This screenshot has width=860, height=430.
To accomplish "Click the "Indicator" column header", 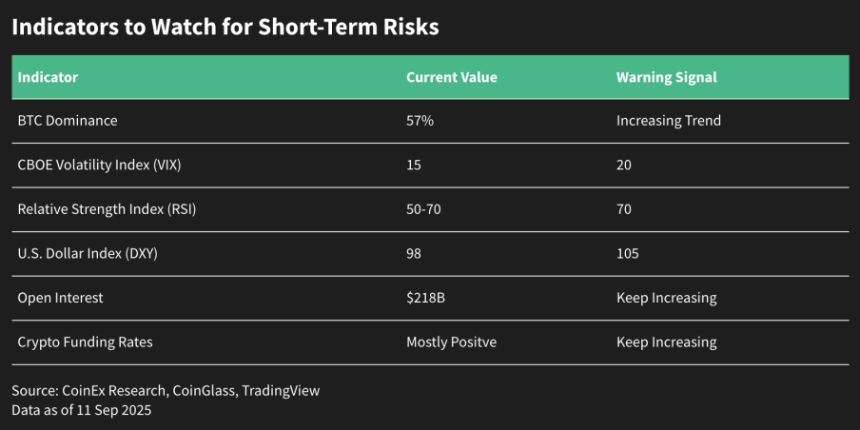I will 48,77.
